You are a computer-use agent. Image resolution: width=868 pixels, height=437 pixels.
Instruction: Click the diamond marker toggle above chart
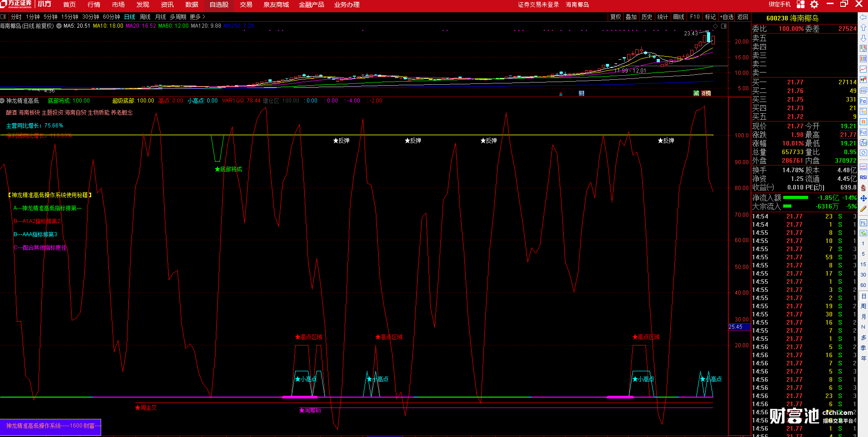[716, 26]
